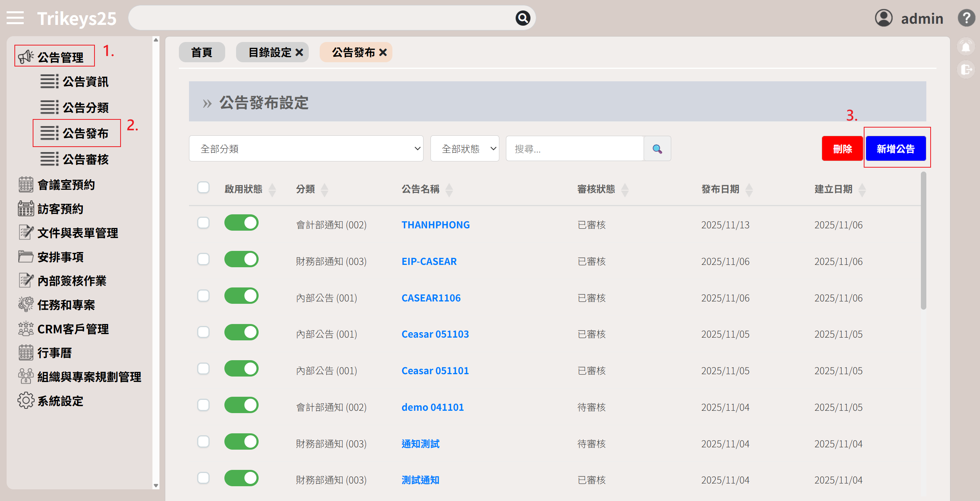This screenshot has width=980, height=501.
Task: Click the table's vertical scrollbar
Action: point(923,241)
